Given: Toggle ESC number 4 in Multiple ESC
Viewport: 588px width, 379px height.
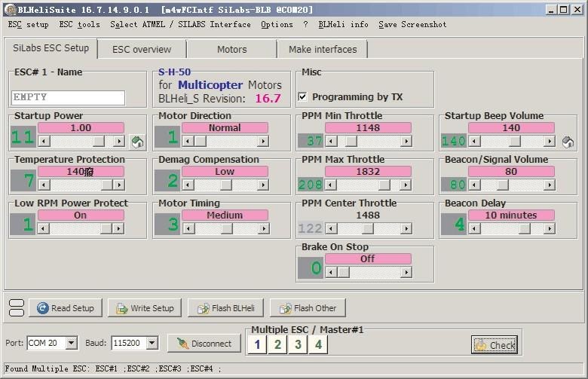Looking at the screenshot, I should coord(318,344).
